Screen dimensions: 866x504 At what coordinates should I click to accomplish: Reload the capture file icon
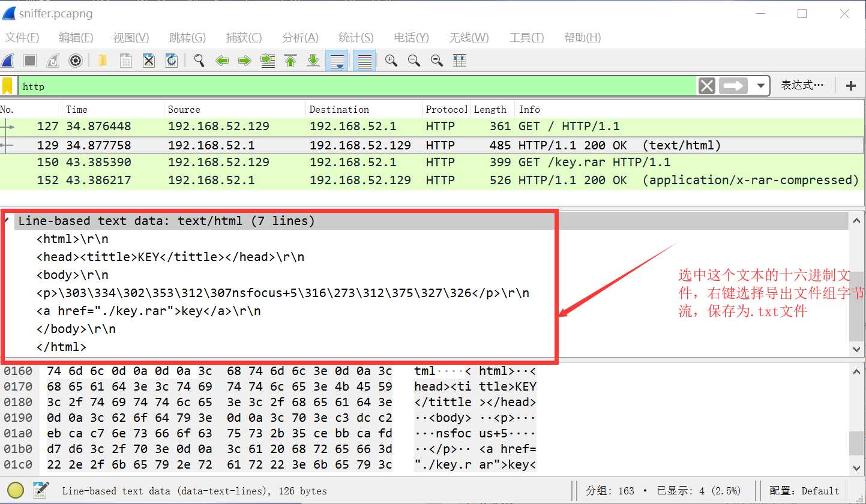coord(172,61)
